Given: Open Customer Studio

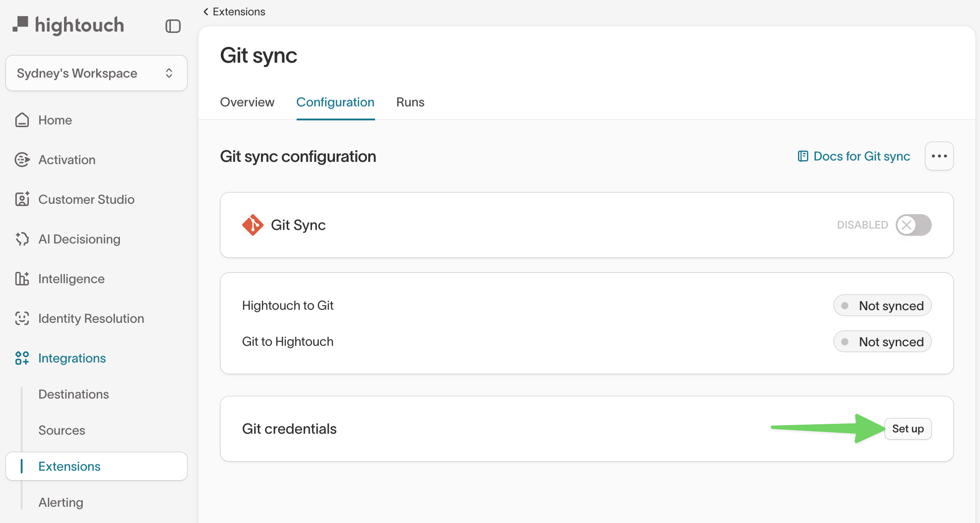Looking at the screenshot, I should (87, 199).
